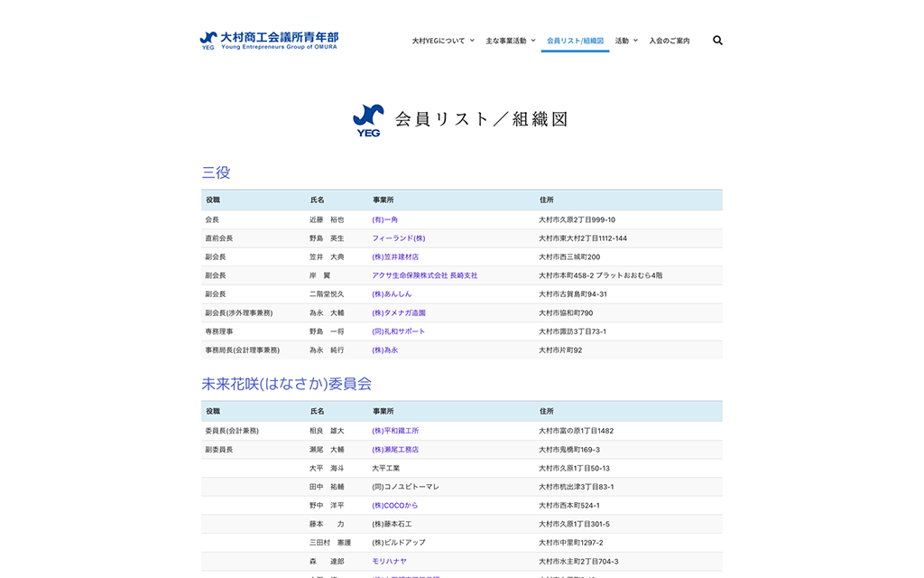Image resolution: width=924 pixels, height=578 pixels.
Task: Click address 大村市協和町790
Action: tap(566, 313)
